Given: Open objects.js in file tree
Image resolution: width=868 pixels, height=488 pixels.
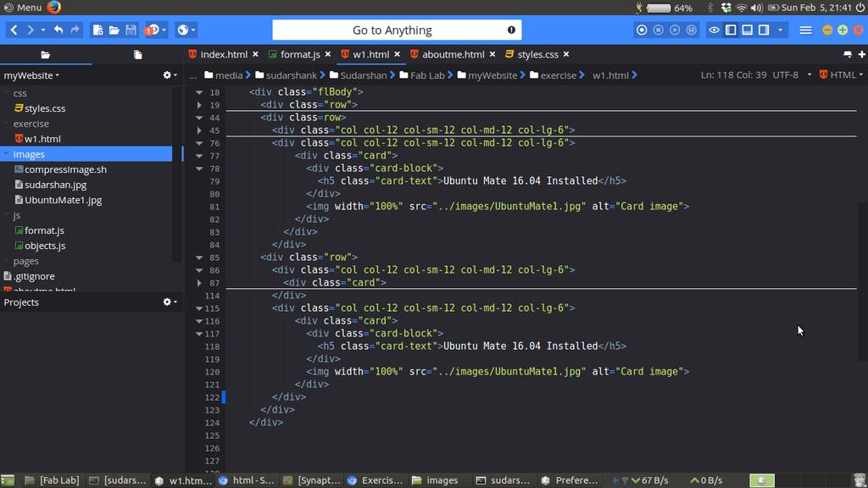Looking at the screenshot, I should 45,246.
